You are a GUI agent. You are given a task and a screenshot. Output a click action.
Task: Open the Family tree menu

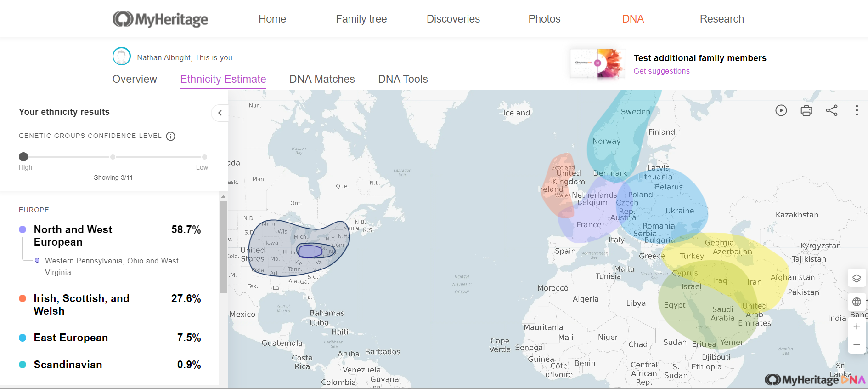361,19
